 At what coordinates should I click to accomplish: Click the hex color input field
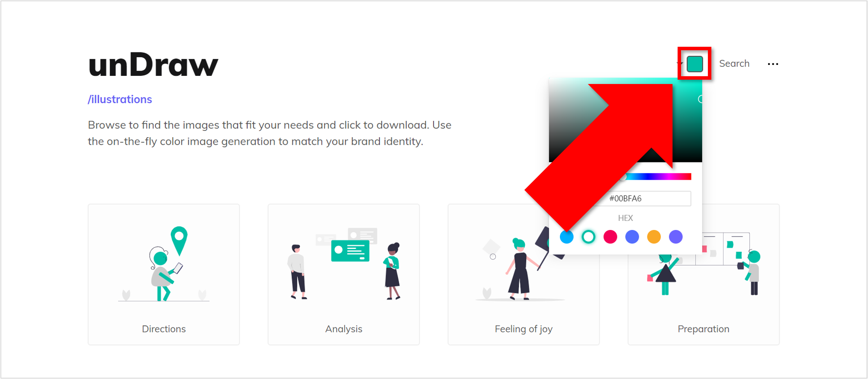pyautogui.click(x=646, y=198)
